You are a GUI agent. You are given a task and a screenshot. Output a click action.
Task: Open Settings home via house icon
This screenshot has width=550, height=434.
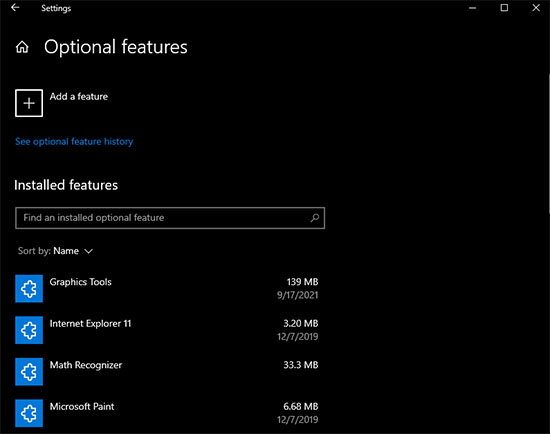pos(22,47)
